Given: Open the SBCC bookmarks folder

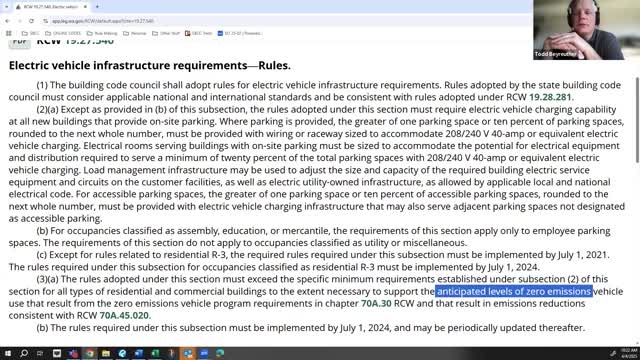Looking at the screenshot, I should pos(31,33).
